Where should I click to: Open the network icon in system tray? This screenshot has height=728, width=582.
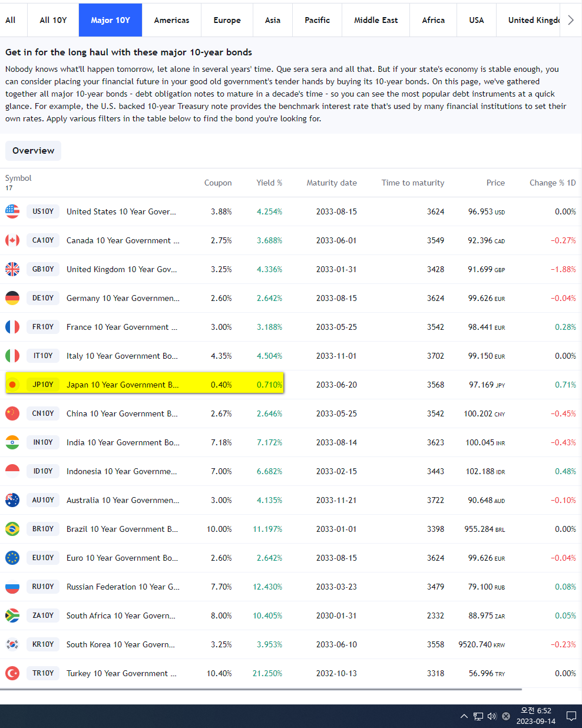[478, 716]
